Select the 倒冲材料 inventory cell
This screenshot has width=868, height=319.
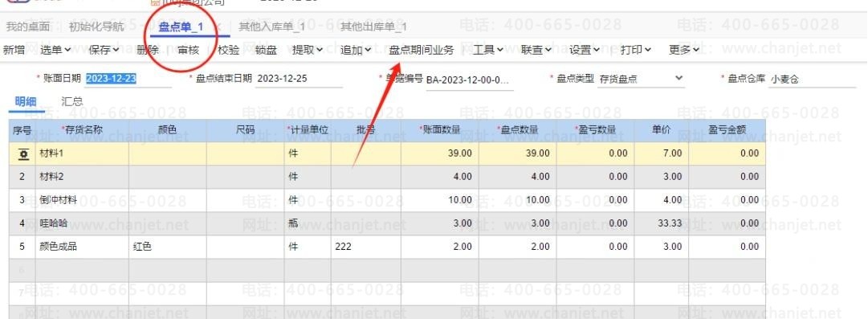(83, 200)
